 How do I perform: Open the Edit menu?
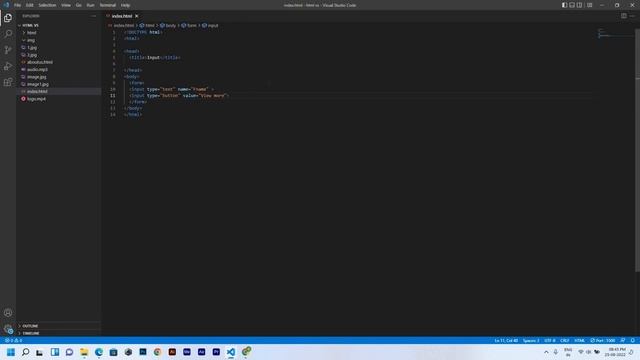(x=30, y=5)
